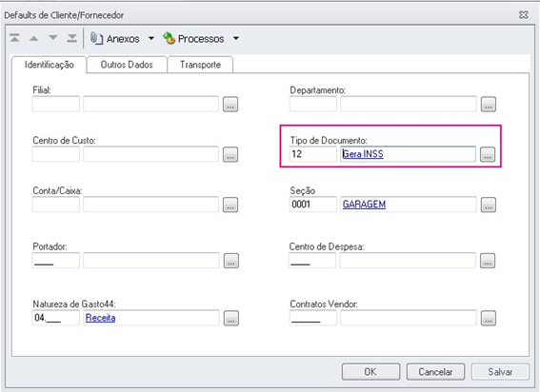The height and width of the screenshot is (392, 540).
Task: Go to the last record arrow
Action: (x=72, y=38)
